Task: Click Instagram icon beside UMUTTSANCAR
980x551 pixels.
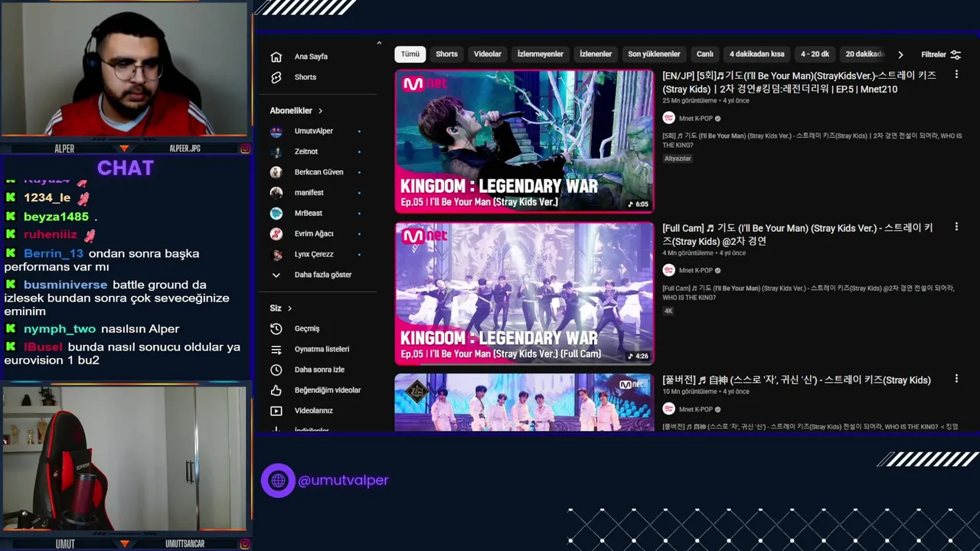Action: 245,544
